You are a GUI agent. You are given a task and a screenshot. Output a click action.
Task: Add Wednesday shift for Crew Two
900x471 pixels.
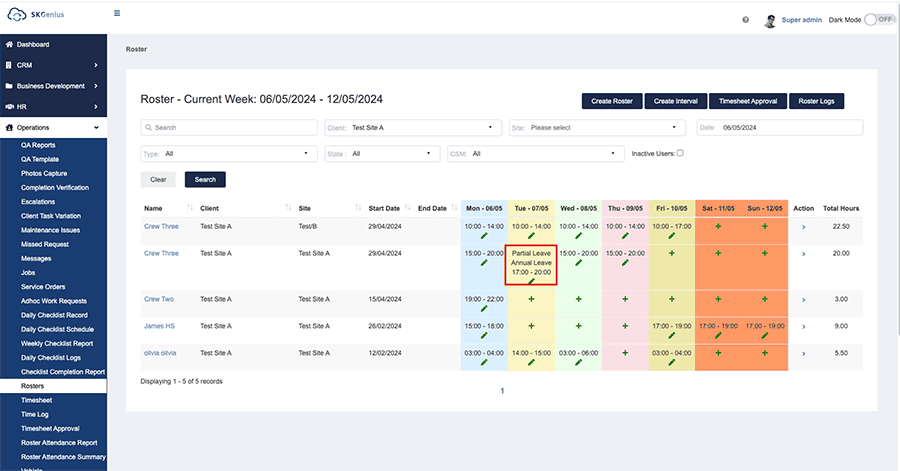click(x=579, y=299)
